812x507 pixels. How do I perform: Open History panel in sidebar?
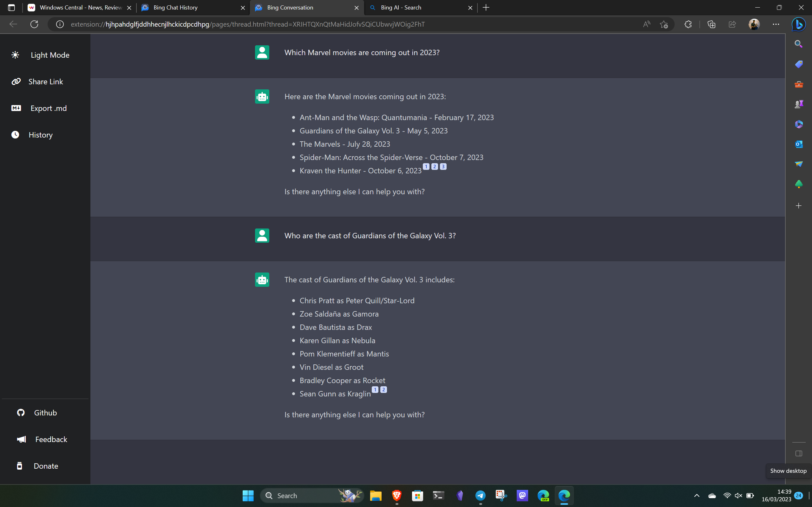coord(41,135)
